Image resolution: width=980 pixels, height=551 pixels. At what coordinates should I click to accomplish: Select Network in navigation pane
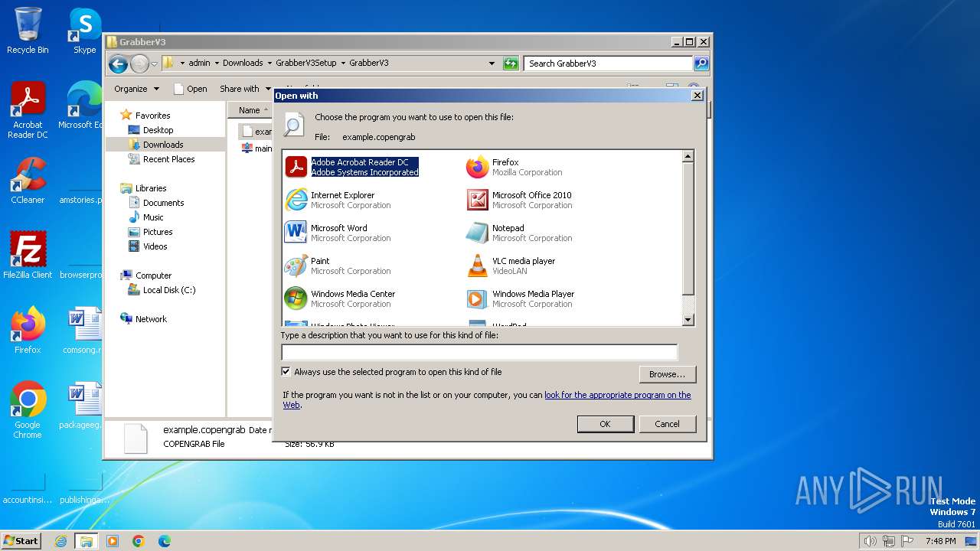pyautogui.click(x=151, y=319)
